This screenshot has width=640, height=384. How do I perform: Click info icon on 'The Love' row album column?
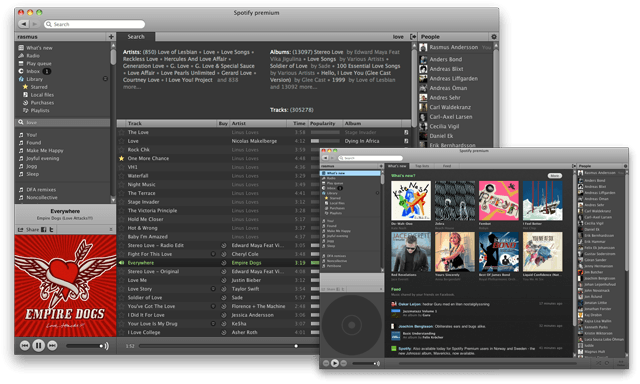[x=406, y=132]
